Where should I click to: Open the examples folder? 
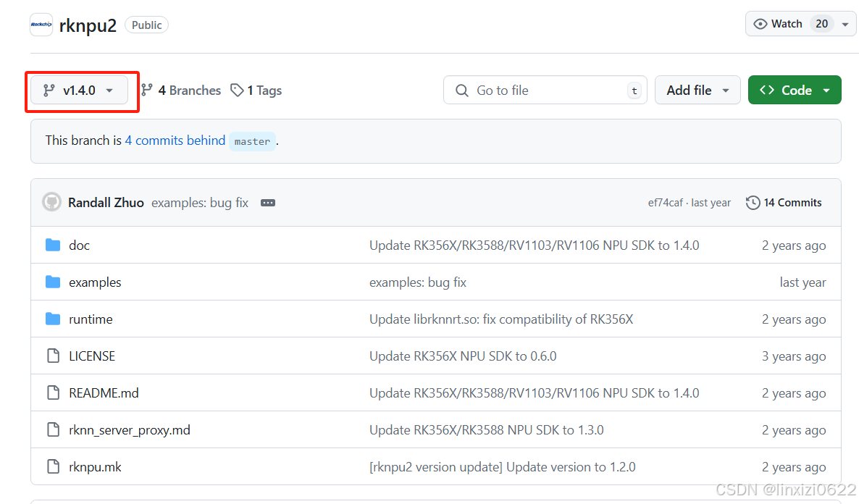point(95,282)
